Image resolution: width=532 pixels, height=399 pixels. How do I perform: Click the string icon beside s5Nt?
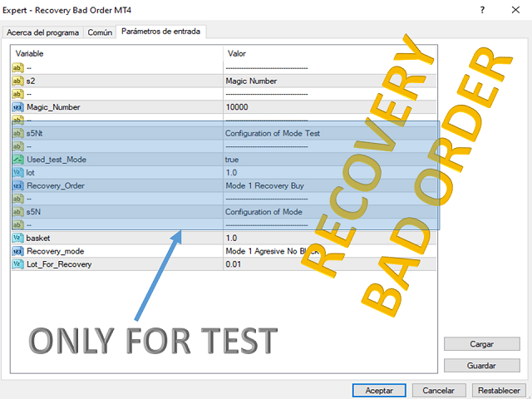pyautogui.click(x=17, y=133)
